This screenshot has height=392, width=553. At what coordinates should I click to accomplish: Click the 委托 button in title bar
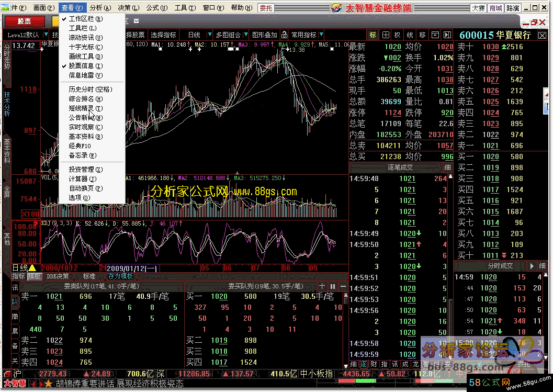coord(266,8)
